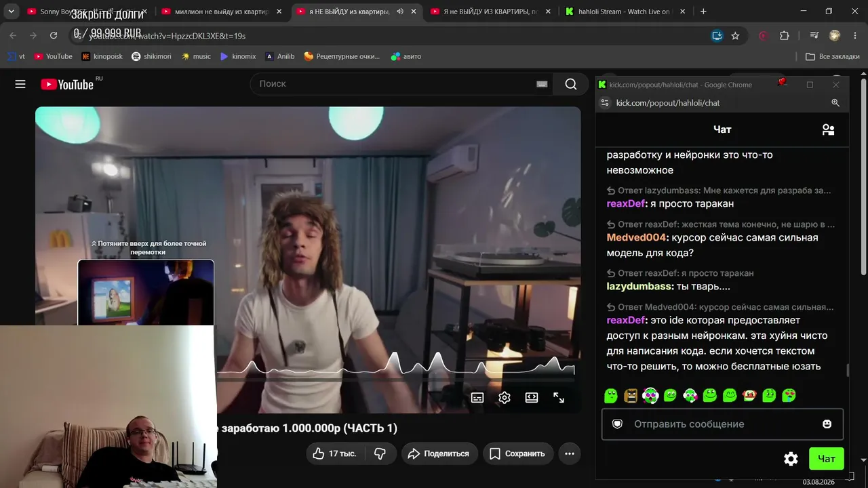Insert the red-haired clown emote
The height and width of the screenshot is (488, 868).
749,395
